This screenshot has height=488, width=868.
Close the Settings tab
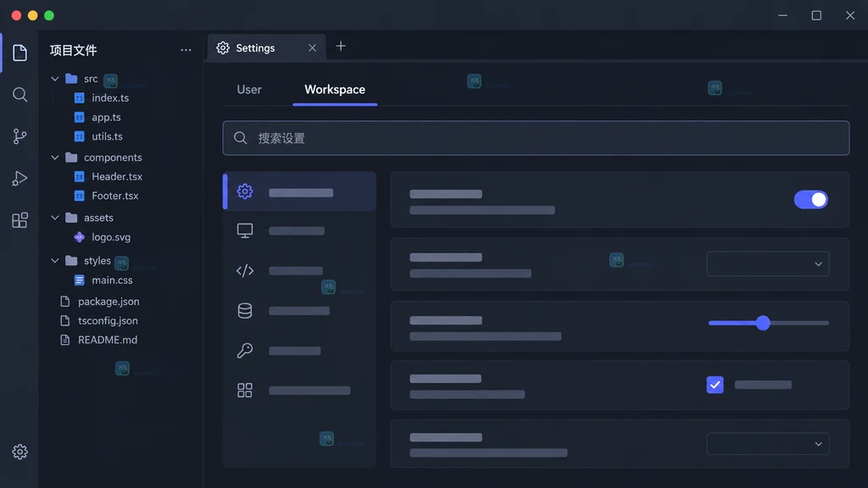pyautogui.click(x=312, y=48)
